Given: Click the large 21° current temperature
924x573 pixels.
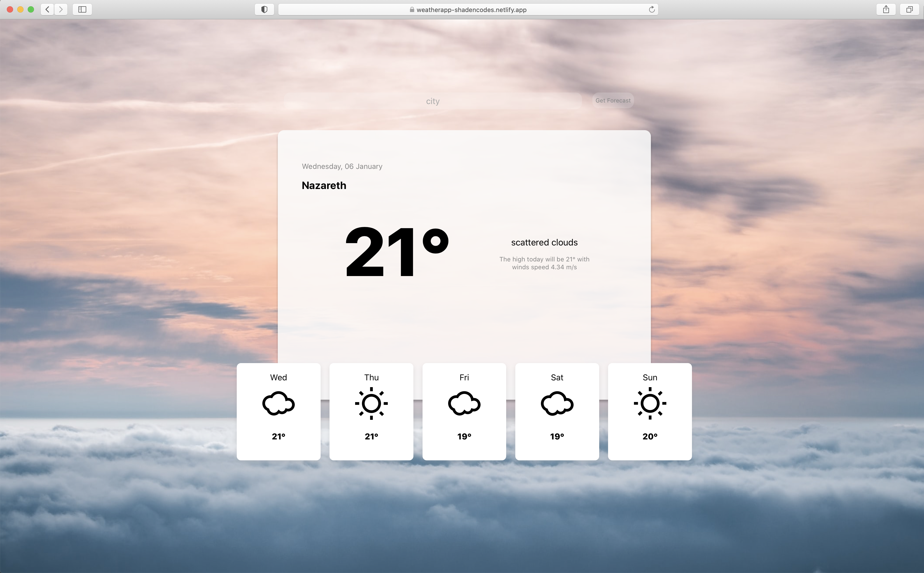Looking at the screenshot, I should 397,252.
